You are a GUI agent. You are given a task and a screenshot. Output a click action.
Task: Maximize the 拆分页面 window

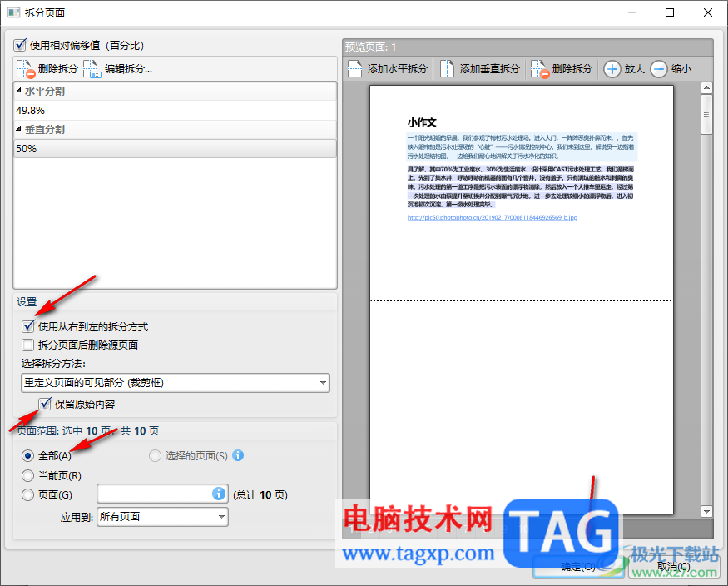670,12
